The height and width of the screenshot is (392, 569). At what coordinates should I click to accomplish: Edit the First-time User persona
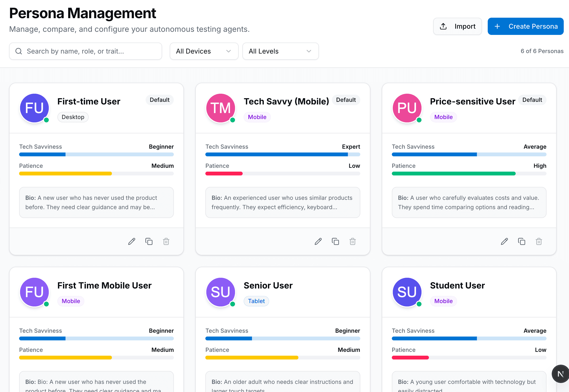pos(132,241)
